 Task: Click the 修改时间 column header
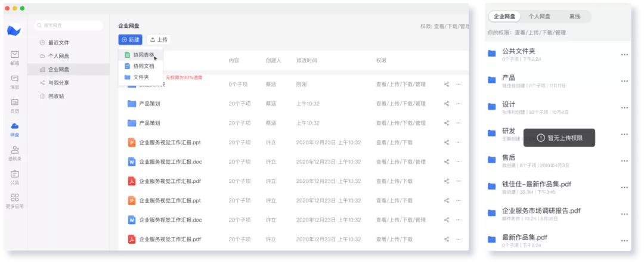pos(306,60)
